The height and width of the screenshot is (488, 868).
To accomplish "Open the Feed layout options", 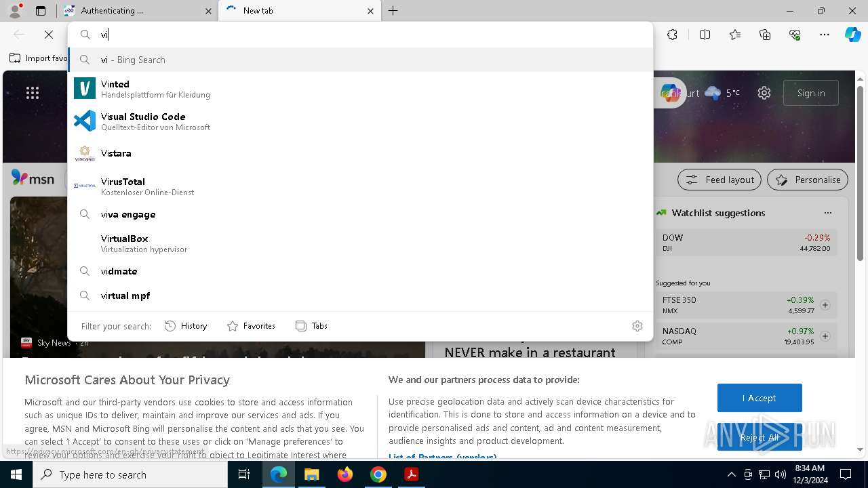I will tap(720, 180).
